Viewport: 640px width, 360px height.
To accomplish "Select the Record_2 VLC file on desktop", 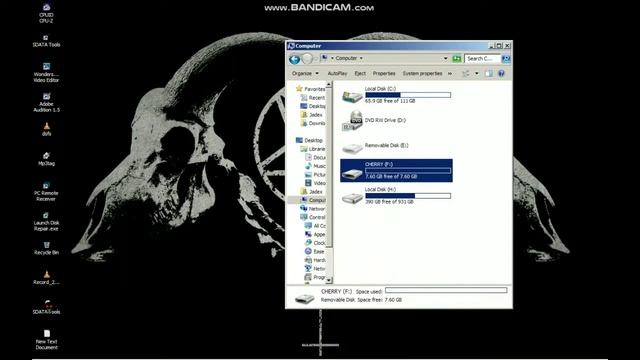I will click(x=46, y=278).
